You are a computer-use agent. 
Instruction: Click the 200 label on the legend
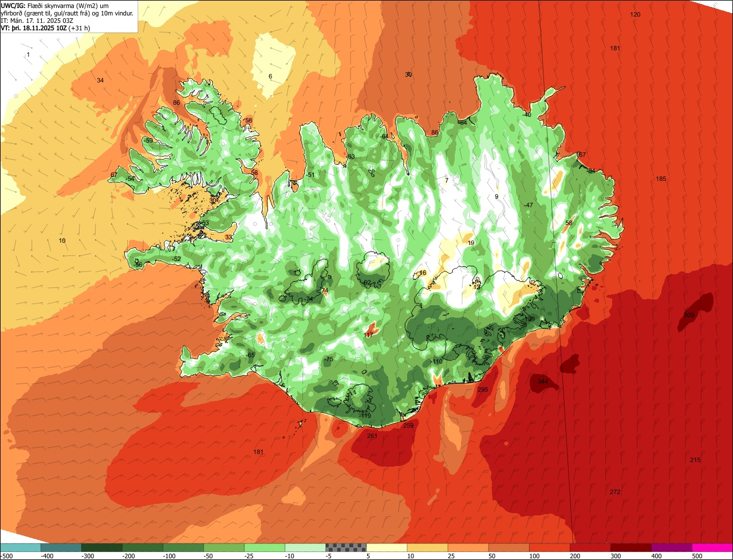[x=575, y=555]
